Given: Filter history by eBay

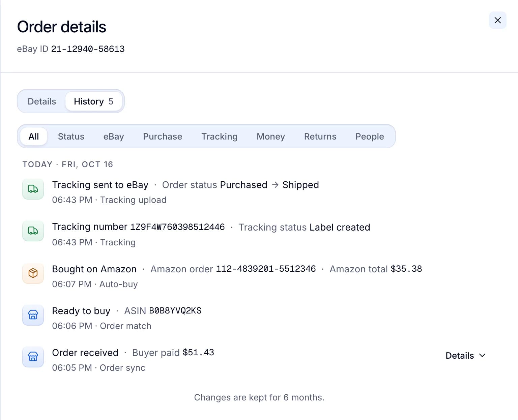Looking at the screenshot, I should pos(114,137).
